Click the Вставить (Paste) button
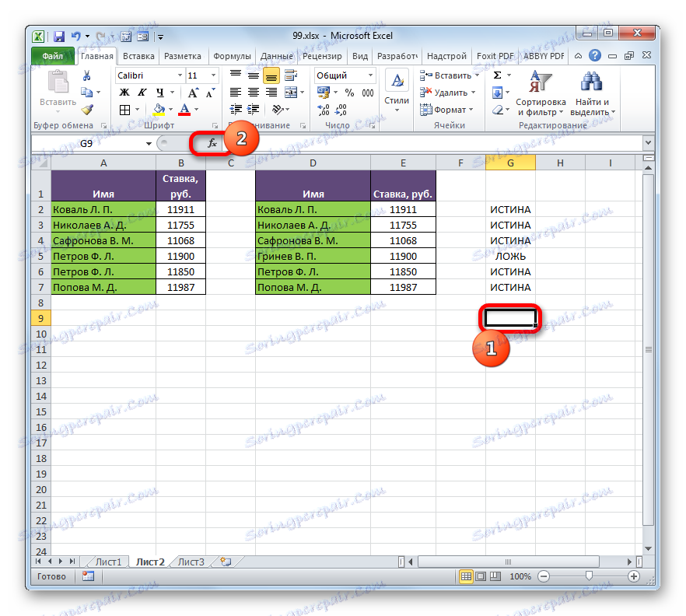 click(x=58, y=86)
